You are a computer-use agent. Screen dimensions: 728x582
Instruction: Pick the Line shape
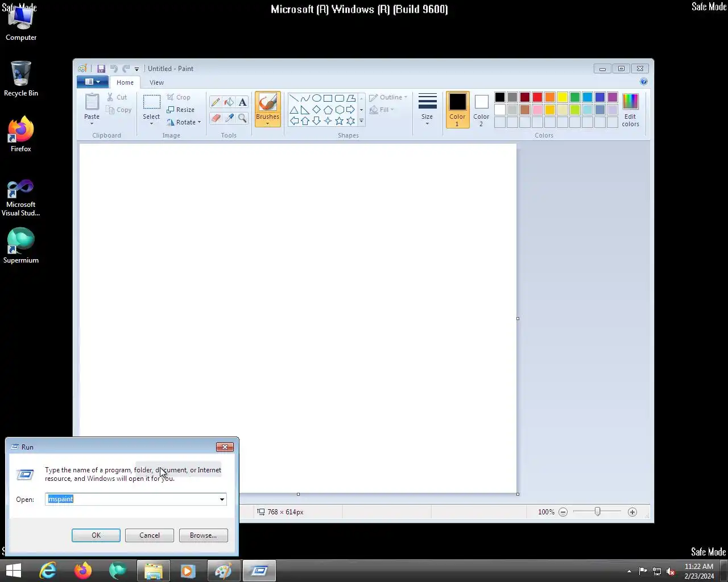pos(294,98)
